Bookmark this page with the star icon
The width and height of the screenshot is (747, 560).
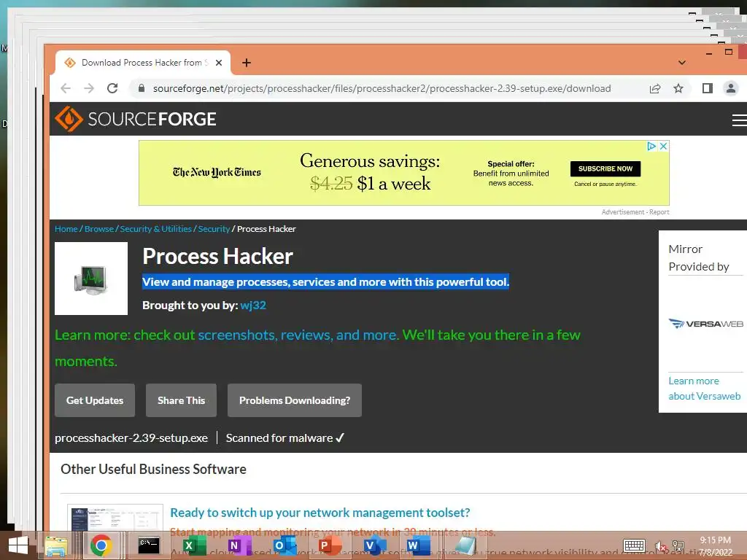coord(678,88)
